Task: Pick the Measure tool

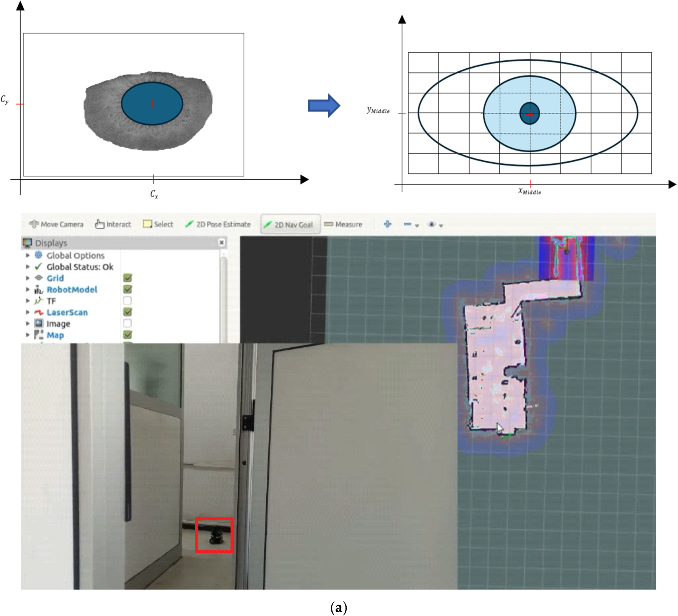Action: [343, 224]
